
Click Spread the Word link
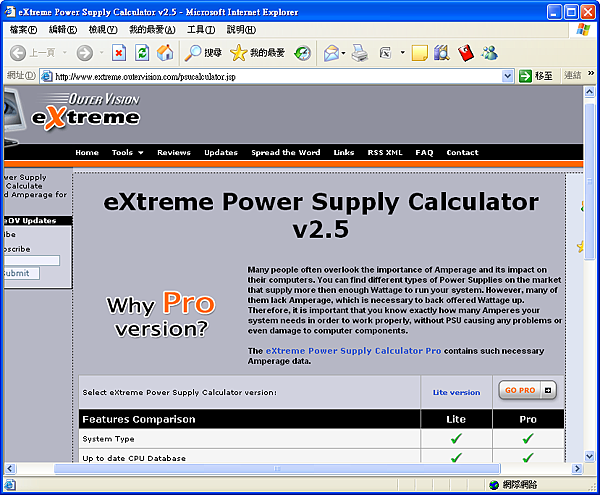tap(286, 153)
